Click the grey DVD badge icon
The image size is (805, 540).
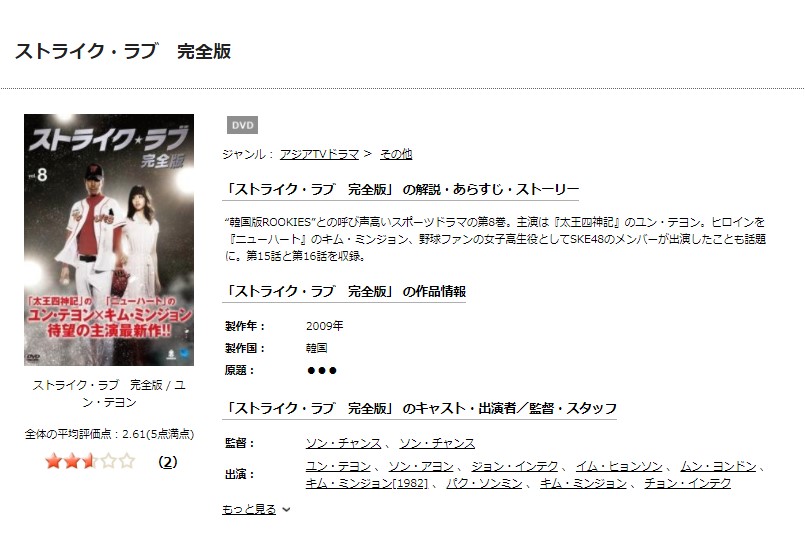(x=242, y=125)
